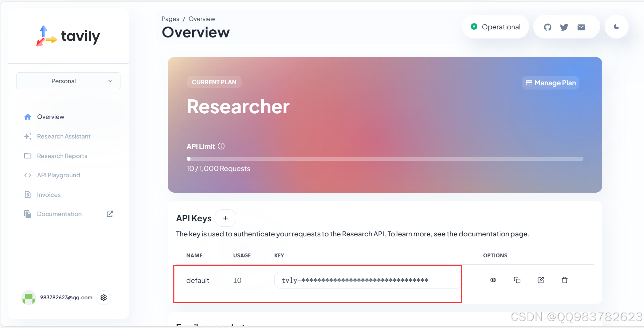The height and width of the screenshot is (328, 644).
Task: Click the email contact icon
Action: pyautogui.click(x=581, y=27)
